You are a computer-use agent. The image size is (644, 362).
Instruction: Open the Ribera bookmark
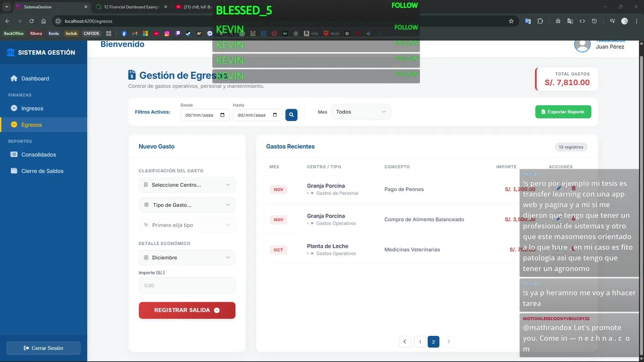pos(36,34)
